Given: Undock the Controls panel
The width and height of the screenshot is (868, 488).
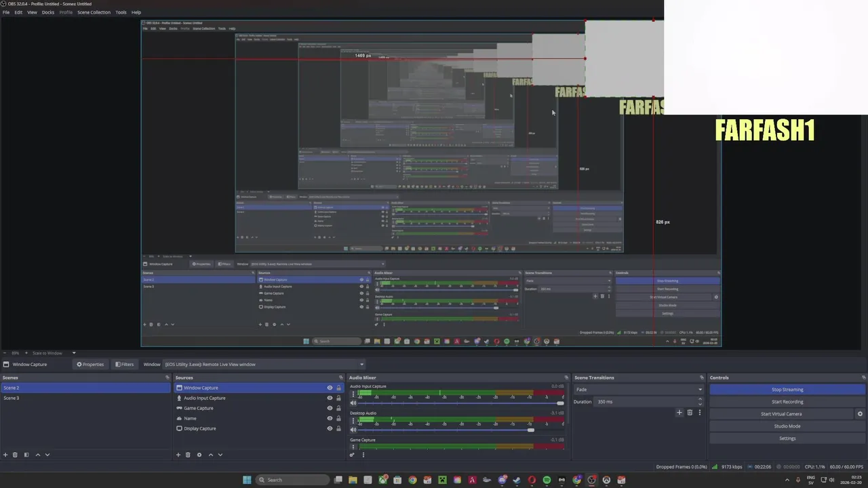Looking at the screenshot, I should click(x=864, y=378).
